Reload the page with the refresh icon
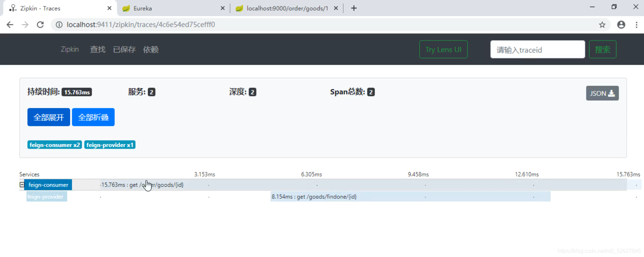 coord(40,25)
